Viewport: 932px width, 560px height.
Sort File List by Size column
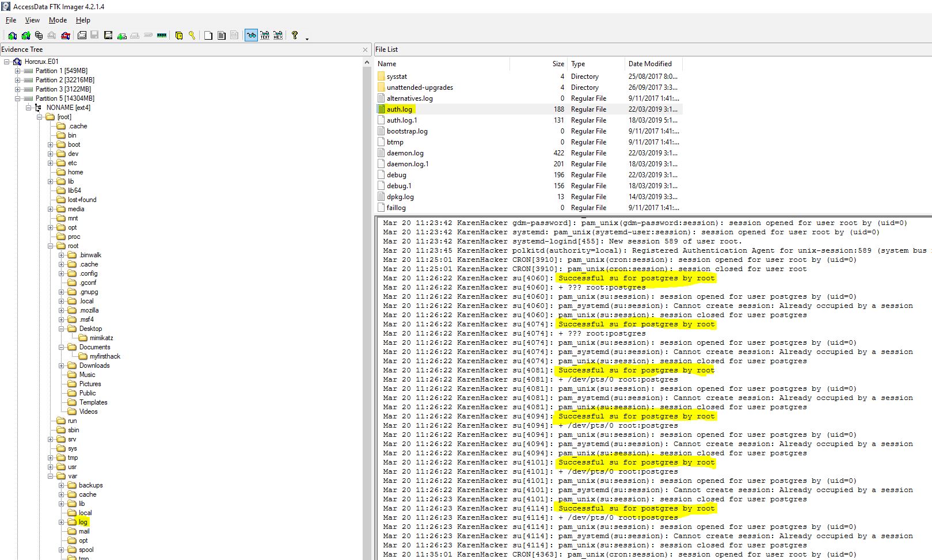click(539, 64)
